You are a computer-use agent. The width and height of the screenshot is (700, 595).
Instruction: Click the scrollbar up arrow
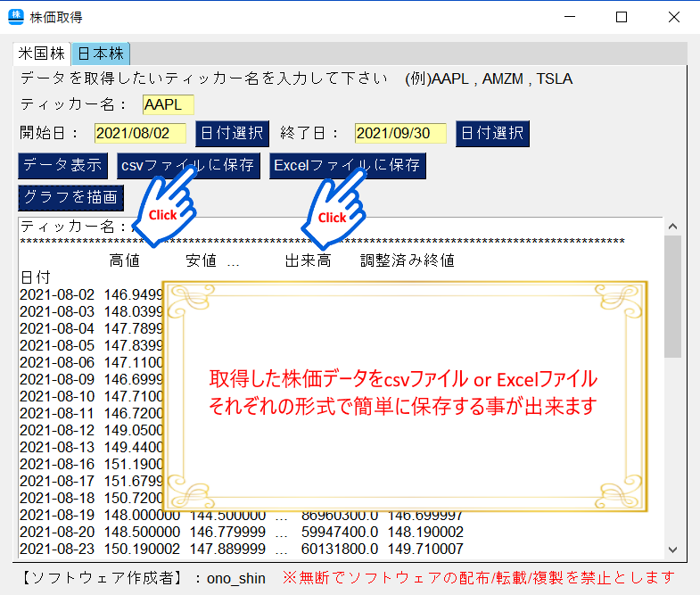point(672,227)
